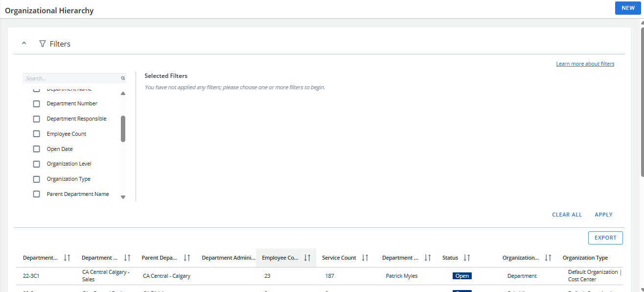Click the Department Administrator column header
Viewport: 644px width, 292px height.
(229, 258)
